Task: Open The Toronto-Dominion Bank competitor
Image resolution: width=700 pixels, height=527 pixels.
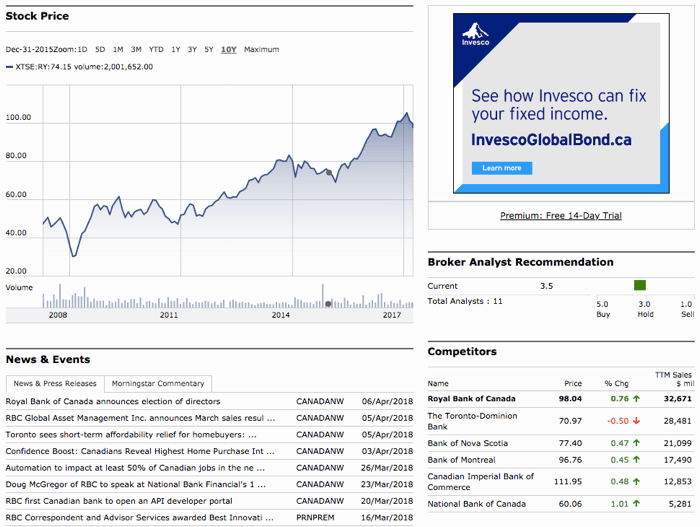Action: pos(472,421)
